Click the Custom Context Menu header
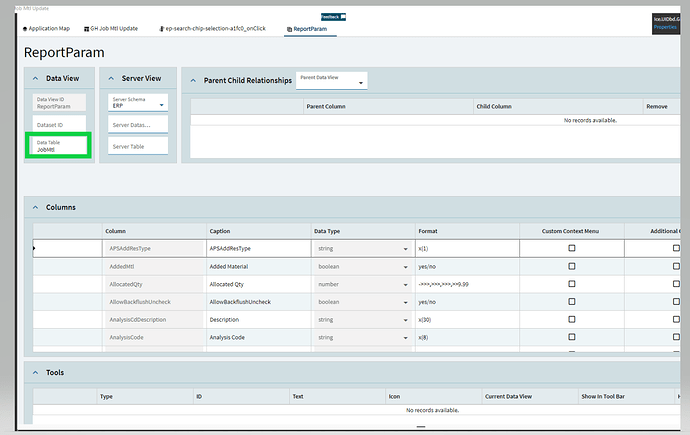The height and width of the screenshot is (435, 690). tap(572, 231)
